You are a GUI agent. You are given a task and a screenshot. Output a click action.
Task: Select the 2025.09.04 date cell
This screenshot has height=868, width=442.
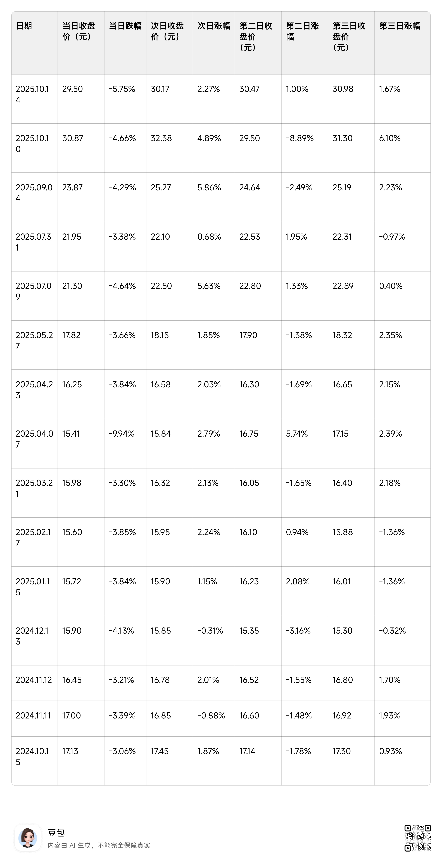[34, 193]
